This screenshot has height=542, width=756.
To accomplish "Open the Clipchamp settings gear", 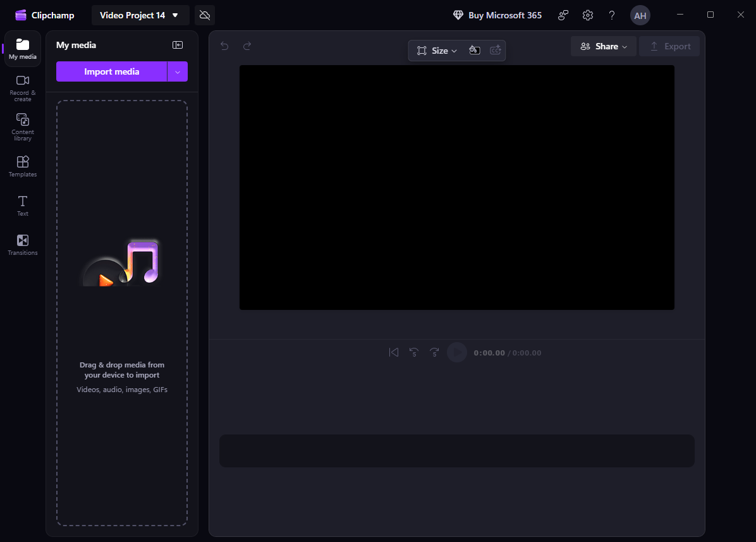I will (587, 15).
